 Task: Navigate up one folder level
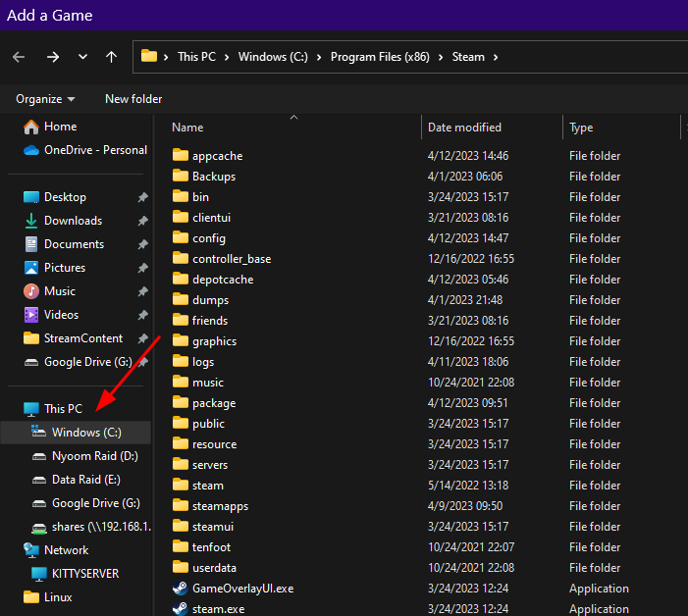[x=111, y=57]
